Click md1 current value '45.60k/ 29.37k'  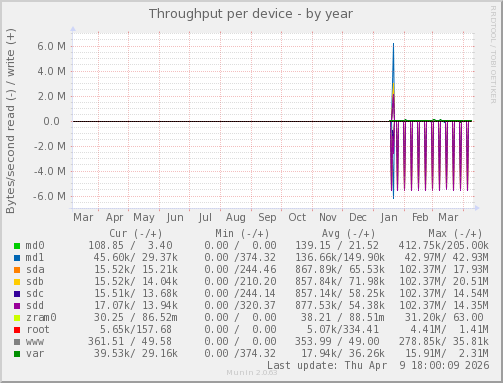[x=136, y=258]
